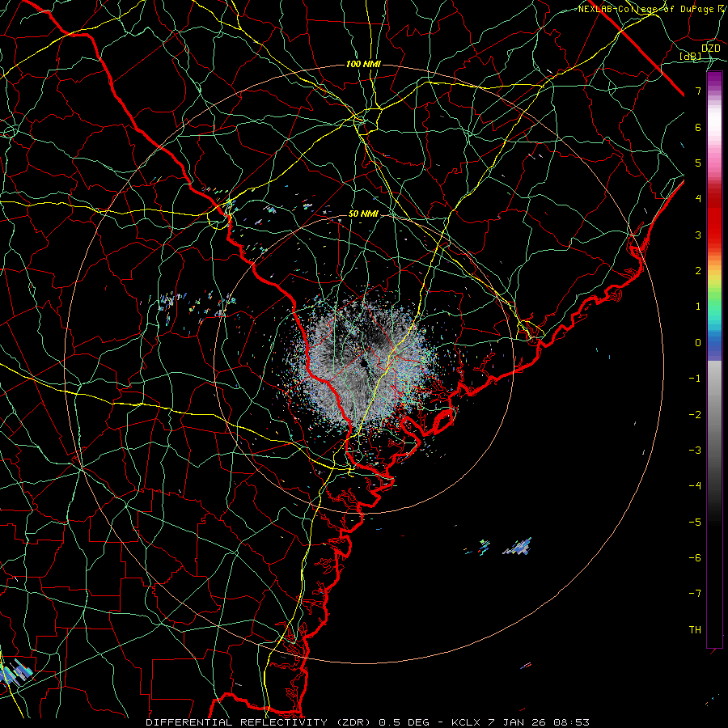Click the -1 dB value on the color scale

(x=695, y=379)
